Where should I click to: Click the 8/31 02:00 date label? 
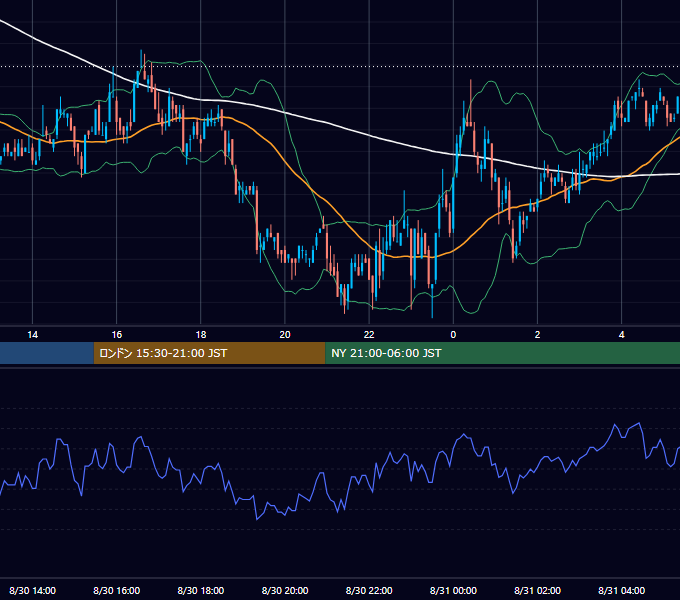click(x=537, y=590)
